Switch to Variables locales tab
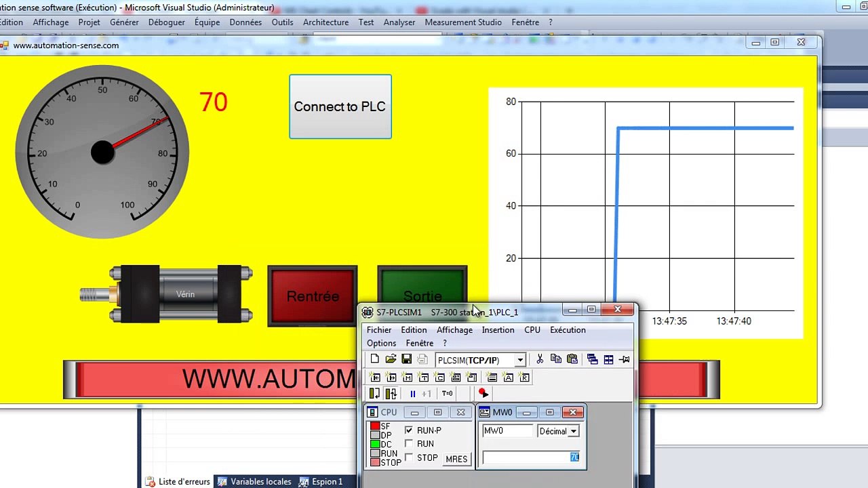This screenshot has width=868, height=488. click(x=254, y=482)
